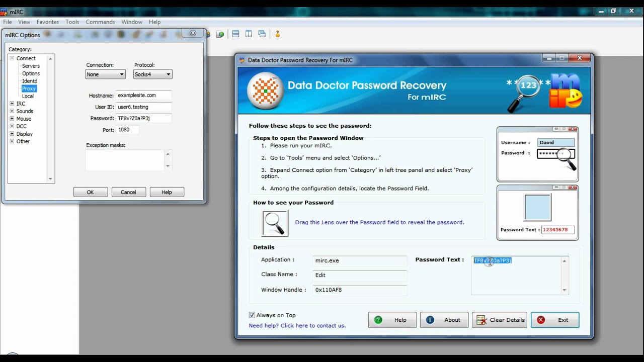The width and height of the screenshot is (644, 362).
Task: Click the User ID field
Action: pyautogui.click(x=143, y=107)
